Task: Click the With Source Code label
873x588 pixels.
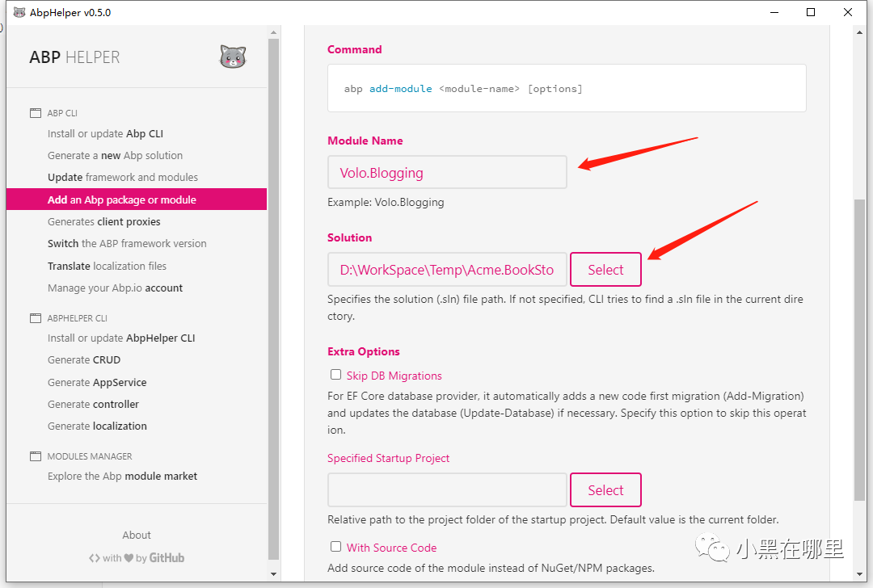Action: click(x=391, y=548)
